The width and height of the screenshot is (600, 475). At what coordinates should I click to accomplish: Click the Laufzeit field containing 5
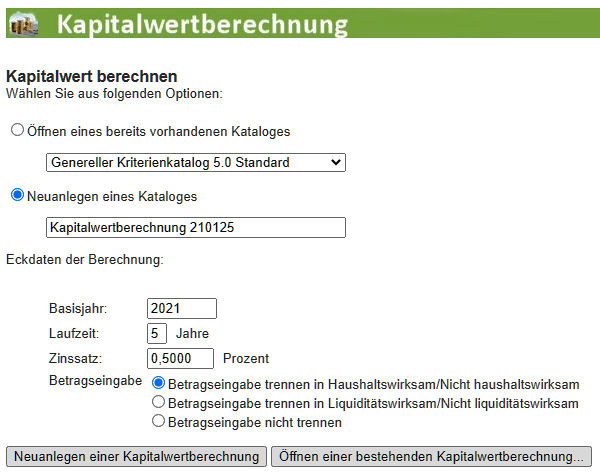[157, 333]
